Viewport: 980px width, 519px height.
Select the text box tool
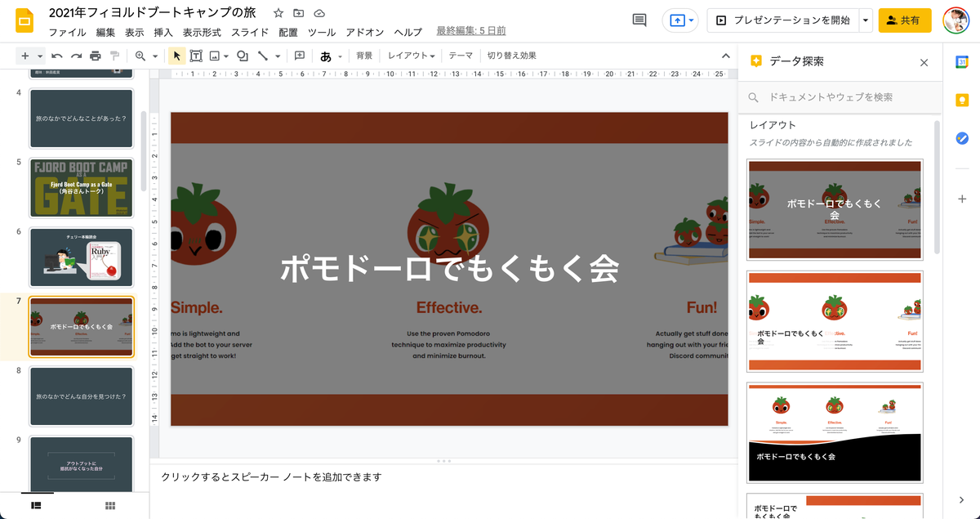coord(196,56)
